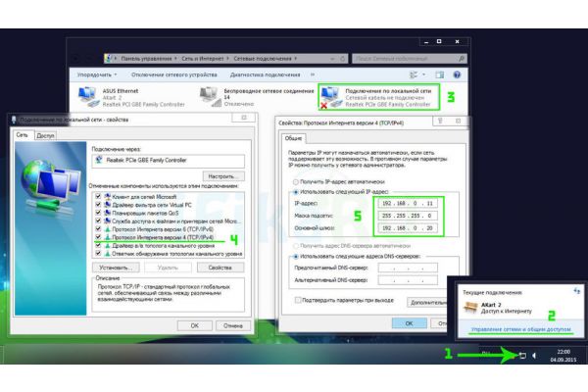Image resolution: width=588 pixels, height=392 pixels.
Task: Open the view options dropdown arrow
Action: click(423, 74)
